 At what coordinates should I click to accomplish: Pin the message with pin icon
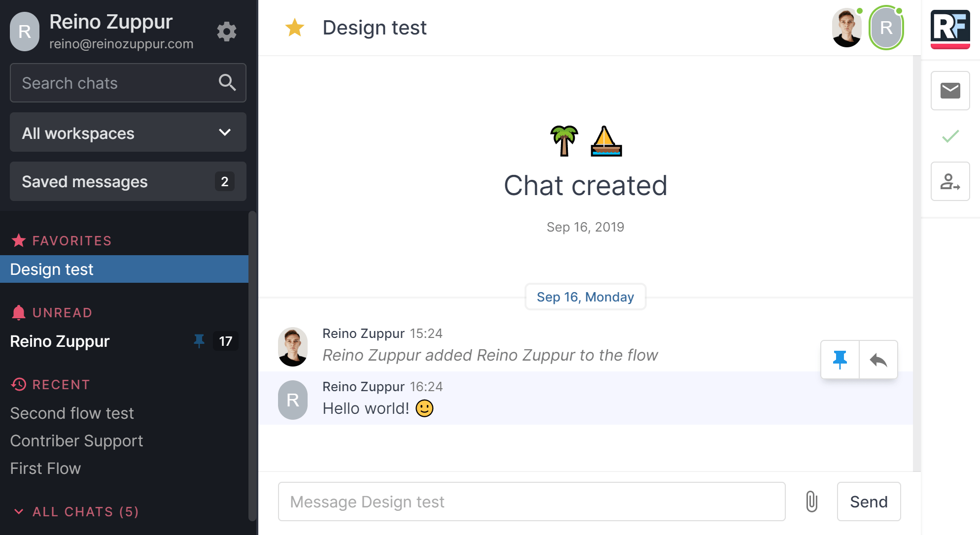point(840,360)
